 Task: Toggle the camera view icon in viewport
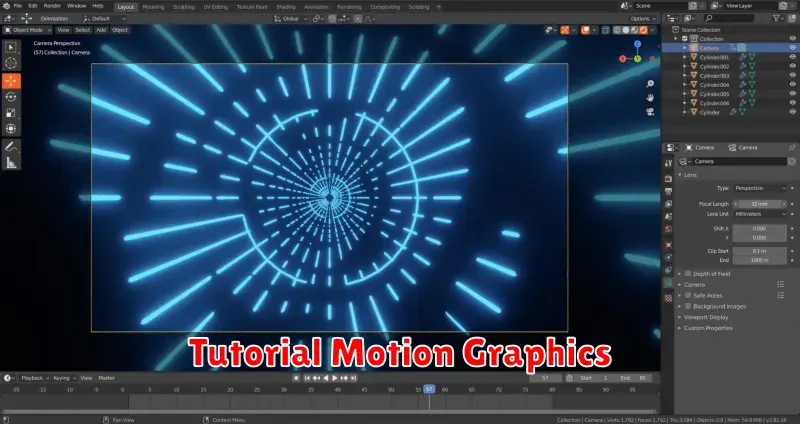coord(650,112)
